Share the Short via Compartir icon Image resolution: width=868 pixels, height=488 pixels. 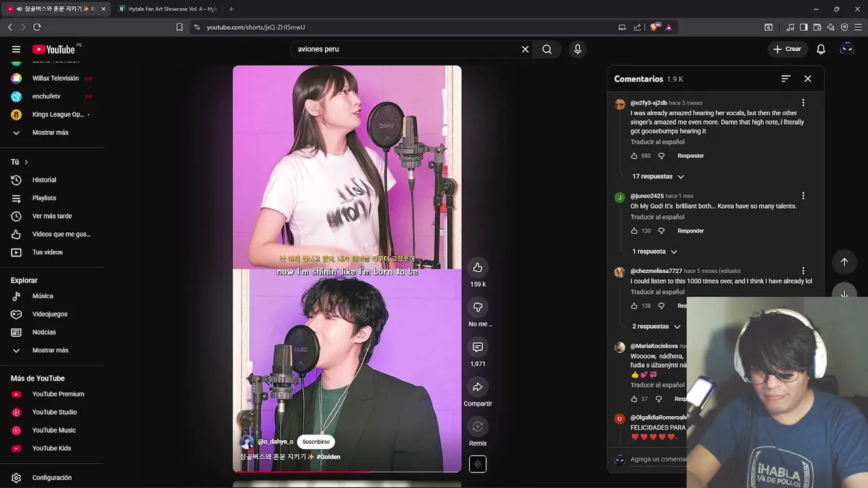[x=477, y=386]
